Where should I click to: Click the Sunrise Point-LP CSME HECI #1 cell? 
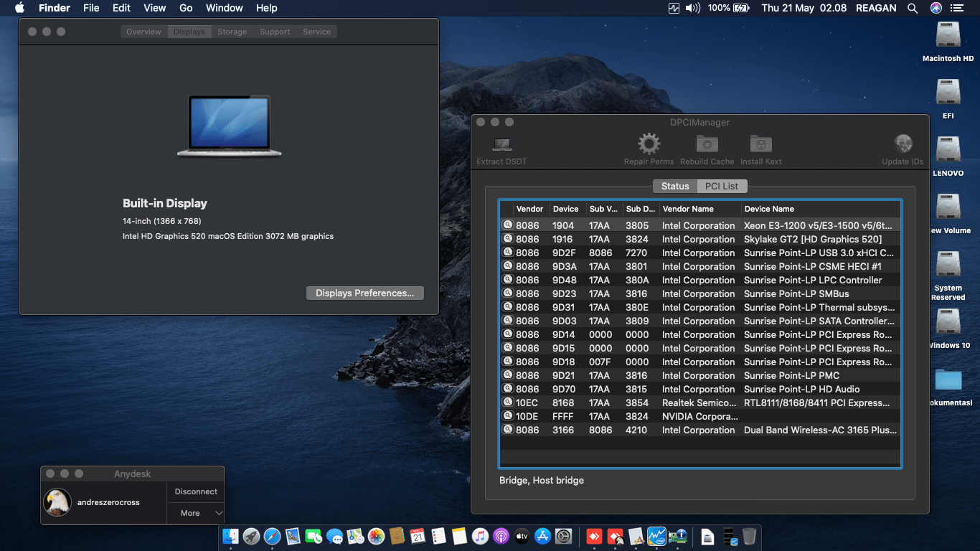pyautogui.click(x=813, y=266)
